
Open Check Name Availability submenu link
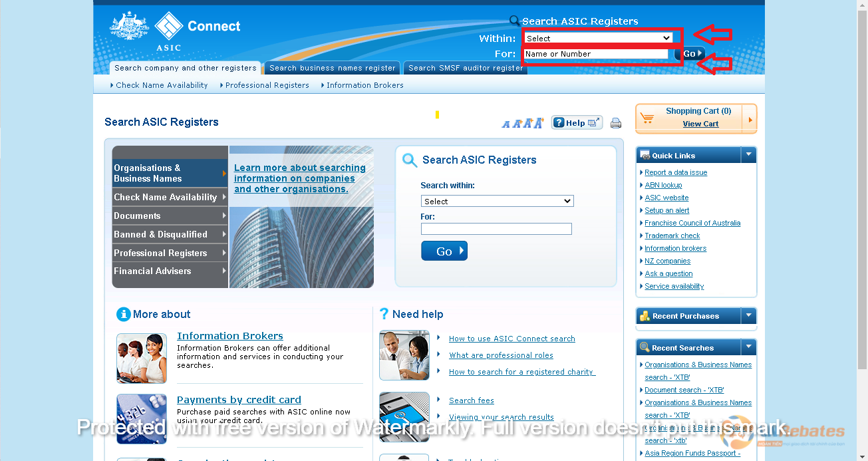click(162, 85)
